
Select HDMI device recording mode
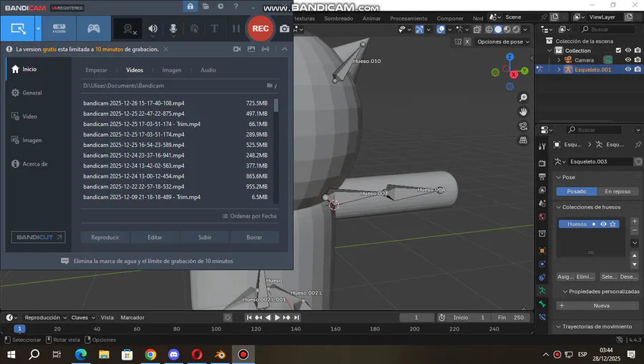point(59,29)
